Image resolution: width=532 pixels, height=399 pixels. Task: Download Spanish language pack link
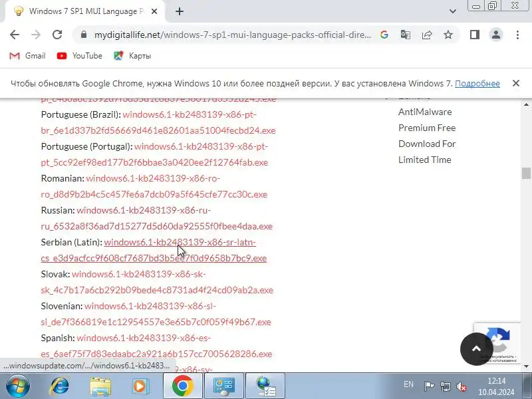156,346
